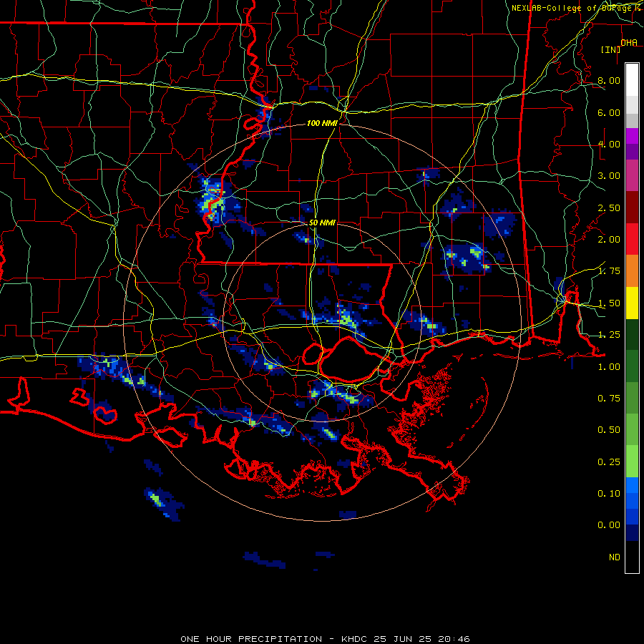
Task: Click the dark red (maroon) legend swatch
Action: 632,208
